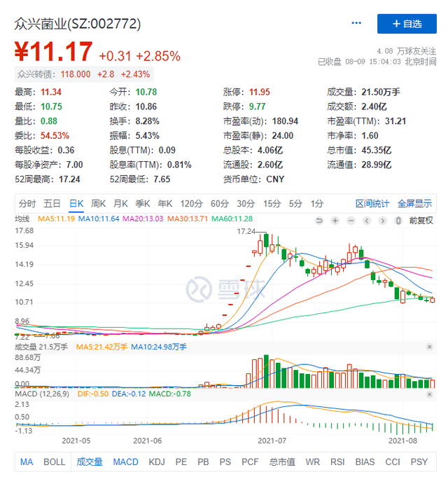
Task: Switch to the 5分 interval tab
Action: pos(295,204)
